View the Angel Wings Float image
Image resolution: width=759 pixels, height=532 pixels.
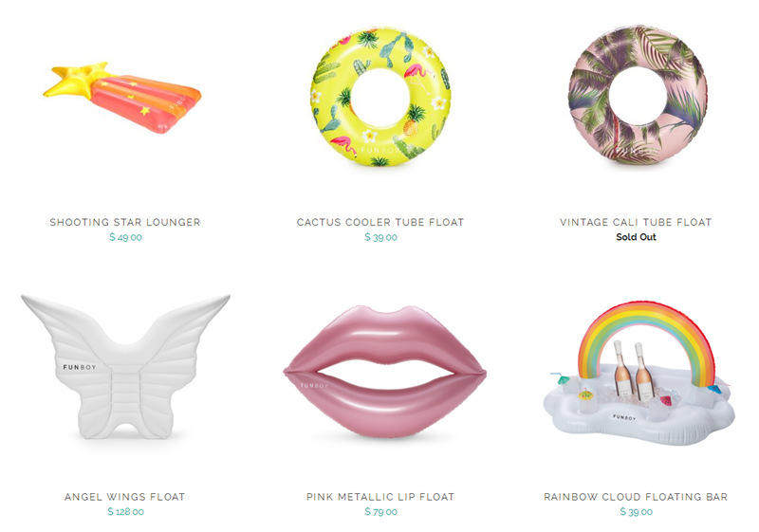point(125,366)
